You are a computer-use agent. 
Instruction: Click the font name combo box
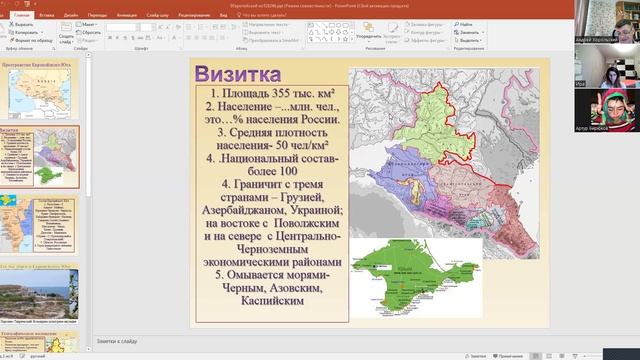tap(121, 27)
